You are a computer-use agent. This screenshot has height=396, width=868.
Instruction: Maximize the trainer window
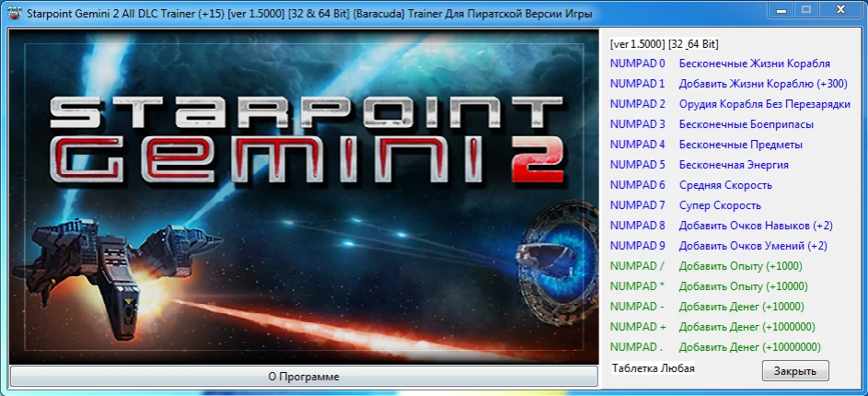pyautogui.click(x=806, y=9)
